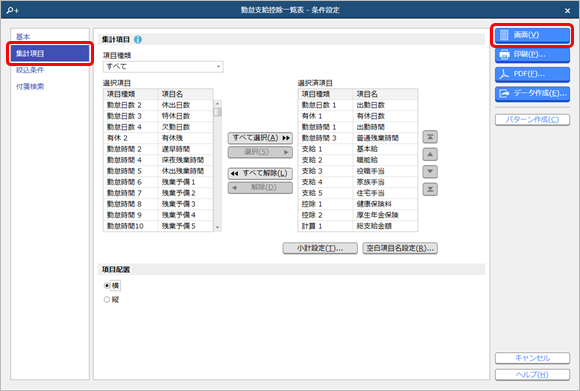Click the 選択(S) button
This screenshot has width=580, height=391.
tap(260, 152)
